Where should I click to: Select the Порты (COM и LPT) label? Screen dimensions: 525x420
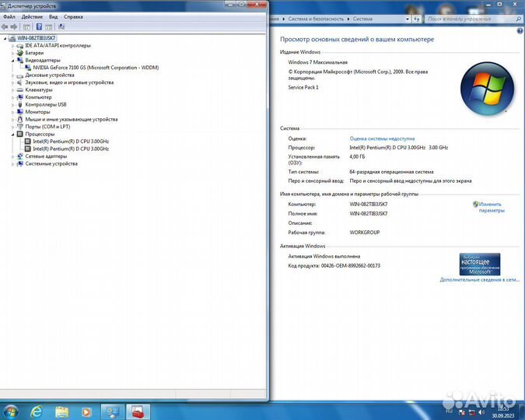point(47,127)
